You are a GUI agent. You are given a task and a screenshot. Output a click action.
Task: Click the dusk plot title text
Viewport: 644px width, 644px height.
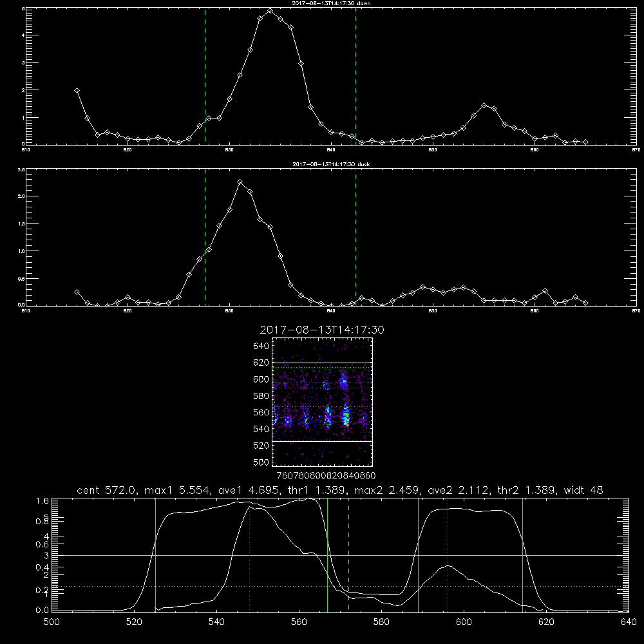tap(331, 164)
